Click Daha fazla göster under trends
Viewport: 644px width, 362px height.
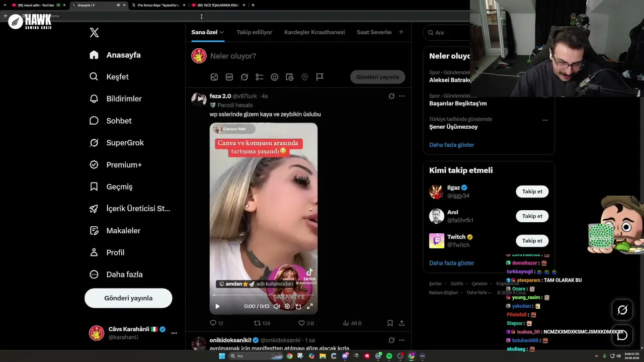click(x=452, y=145)
